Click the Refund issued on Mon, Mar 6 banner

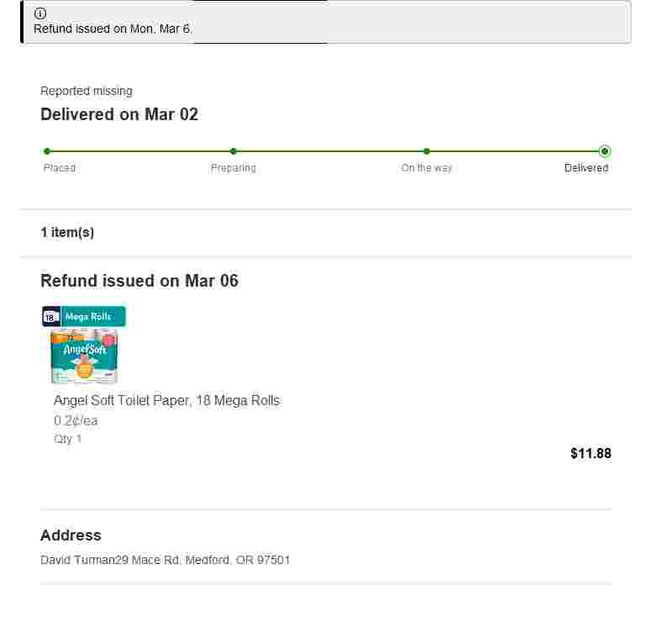point(326,22)
